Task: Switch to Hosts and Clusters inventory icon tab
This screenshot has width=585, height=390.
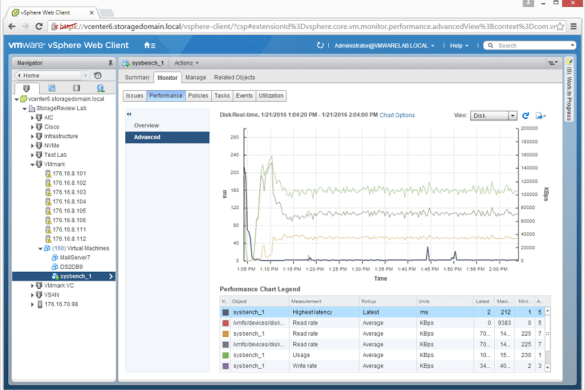Action: pyautogui.click(x=26, y=88)
